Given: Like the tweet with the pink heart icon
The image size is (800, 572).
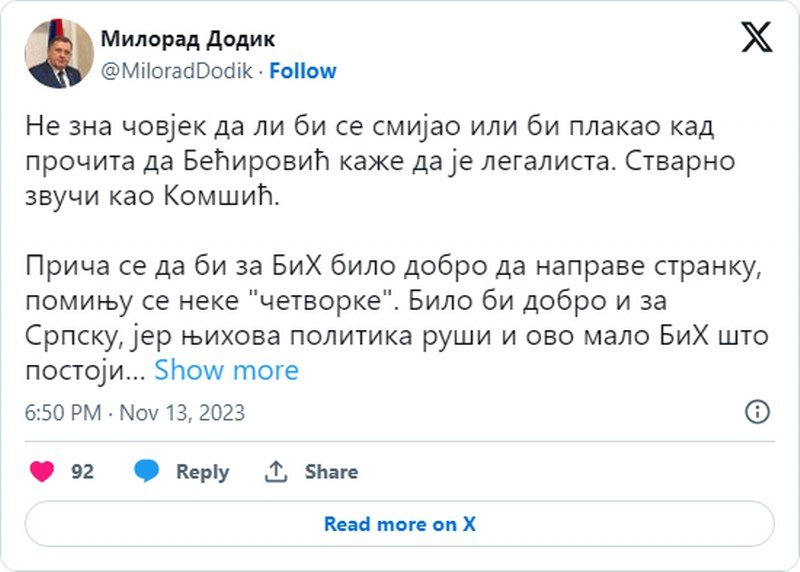Looking at the screenshot, I should pos(42,471).
